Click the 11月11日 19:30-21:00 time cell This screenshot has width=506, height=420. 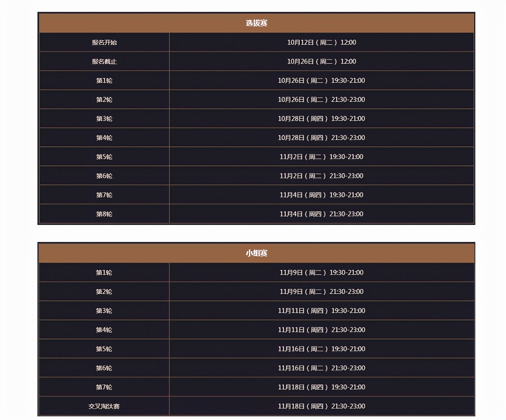pyautogui.click(x=321, y=311)
